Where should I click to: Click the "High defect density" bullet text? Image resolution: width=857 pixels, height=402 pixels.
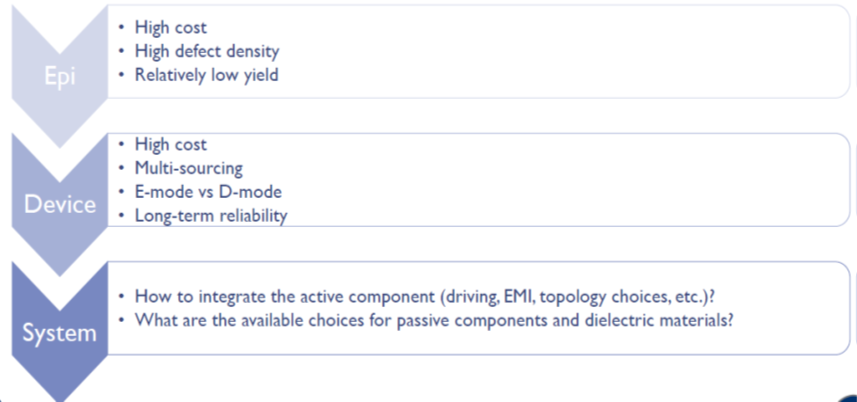[206, 50]
